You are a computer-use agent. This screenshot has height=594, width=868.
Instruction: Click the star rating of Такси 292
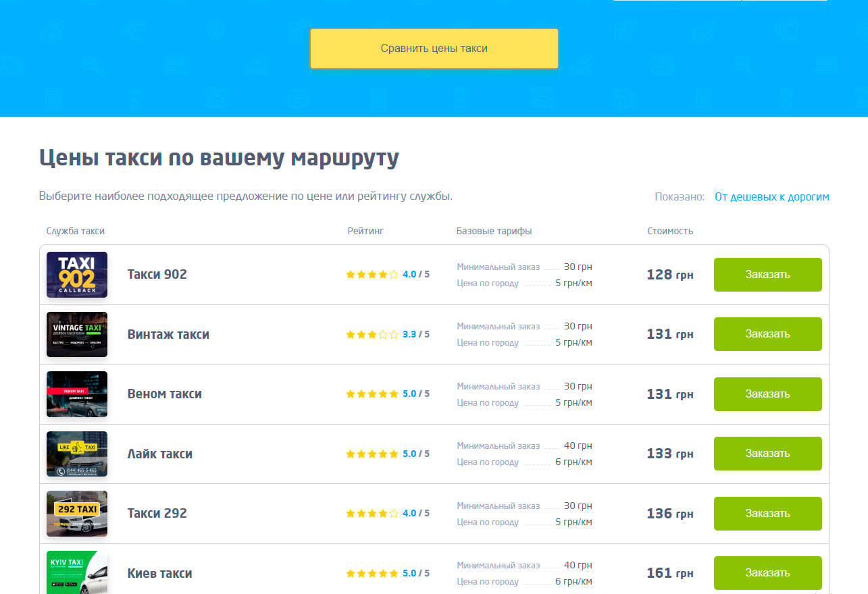tap(372, 514)
